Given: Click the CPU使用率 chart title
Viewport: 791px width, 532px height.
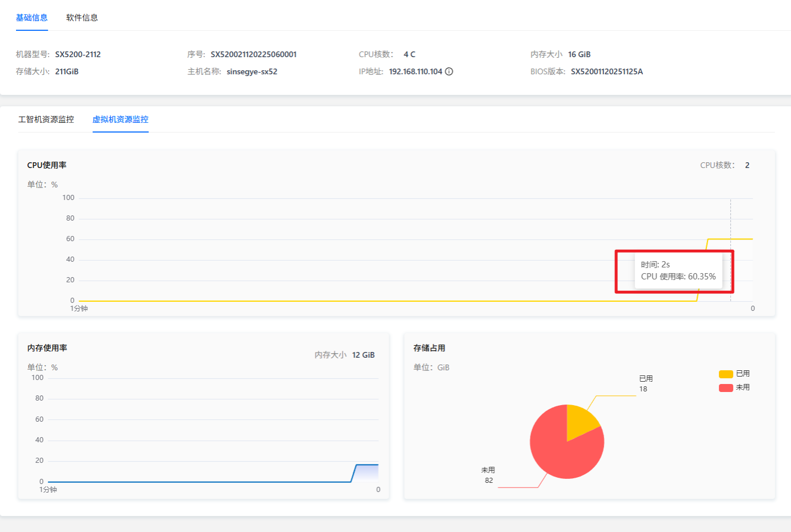Looking at the screenshot, I should pyautogui.click(x=47, y=165).
